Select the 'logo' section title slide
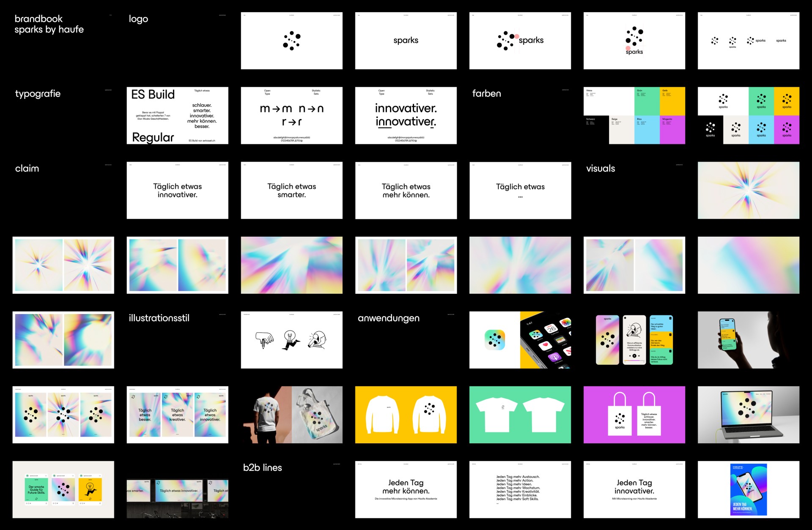Viewport: 812px width, 530px height. (x=178, y=41)
